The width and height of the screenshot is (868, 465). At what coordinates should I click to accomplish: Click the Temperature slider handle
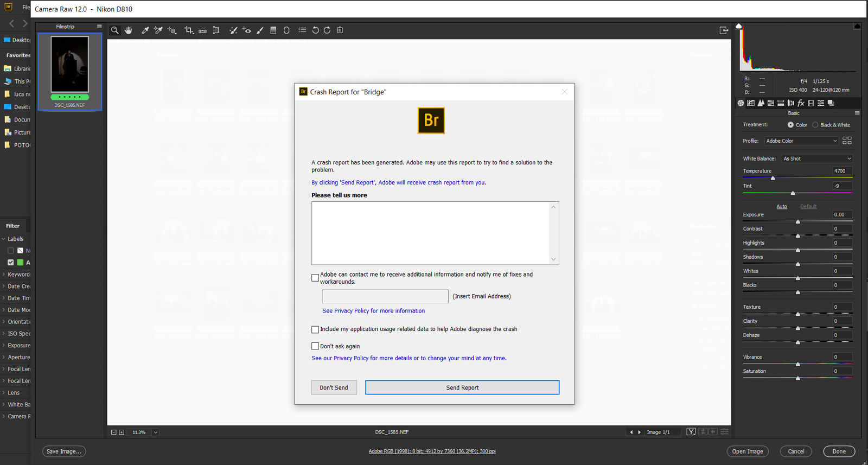(x=773, y=178)
